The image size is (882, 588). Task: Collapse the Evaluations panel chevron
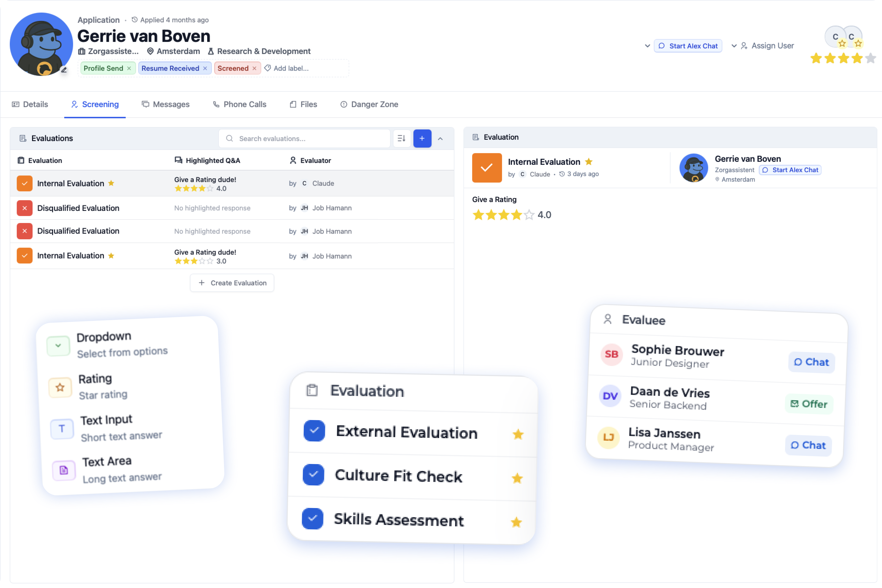tap(440, 139)
